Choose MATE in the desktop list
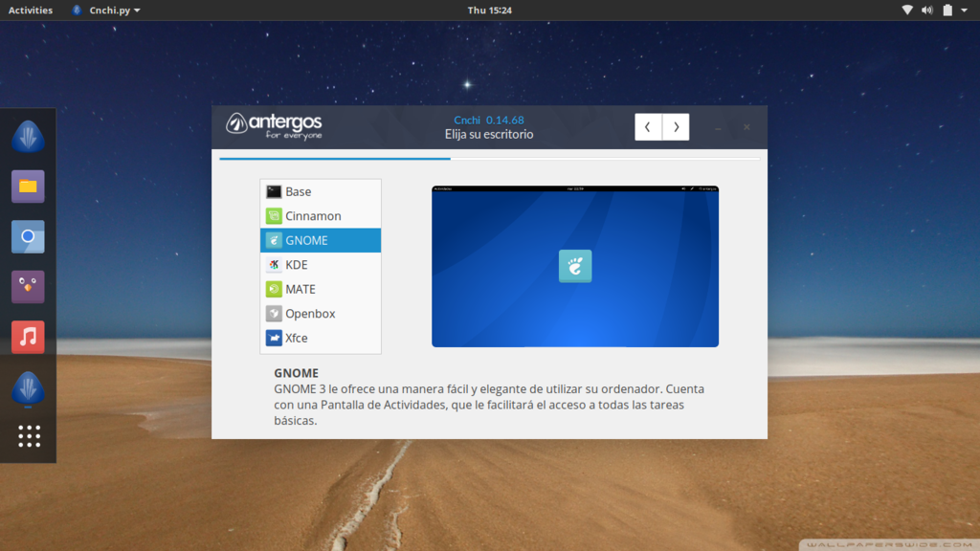 tap(321, 289)
